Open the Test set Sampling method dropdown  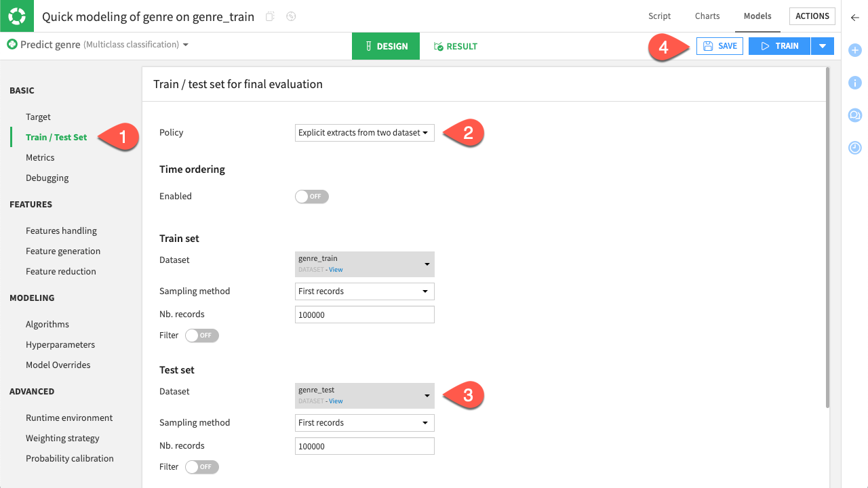pos(364,422)
